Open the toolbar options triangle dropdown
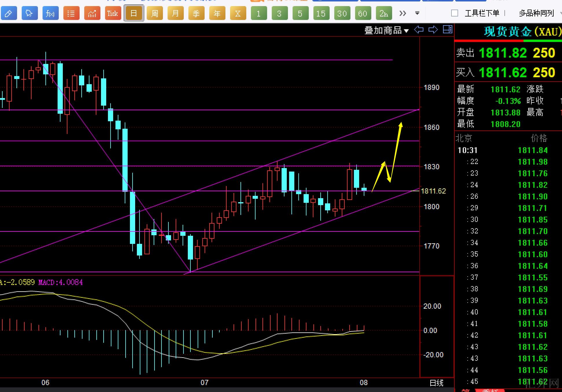This screenshot has width=562, height=392. pyautogui.click(x=417, y=13)
